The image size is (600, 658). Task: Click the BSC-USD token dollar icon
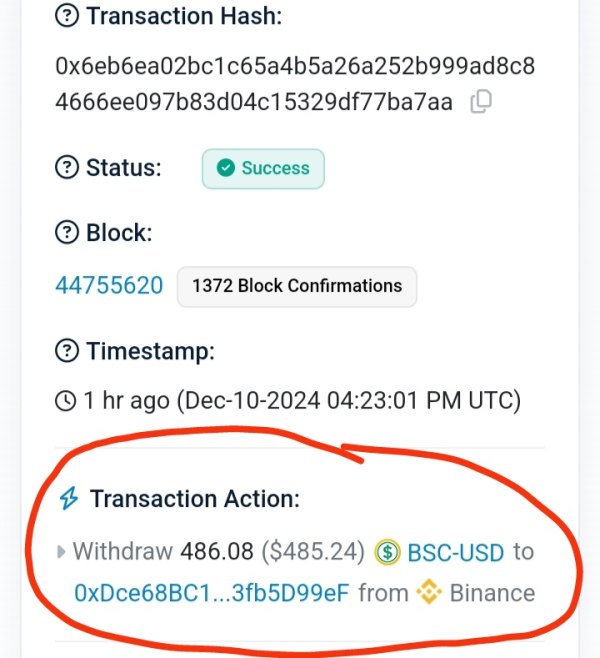point(387,552)
